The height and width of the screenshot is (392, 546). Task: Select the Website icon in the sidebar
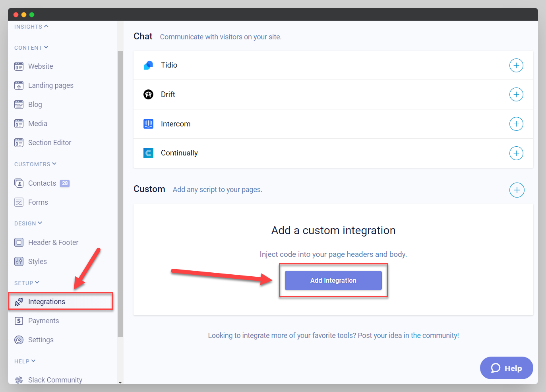[x=19, y=66]
